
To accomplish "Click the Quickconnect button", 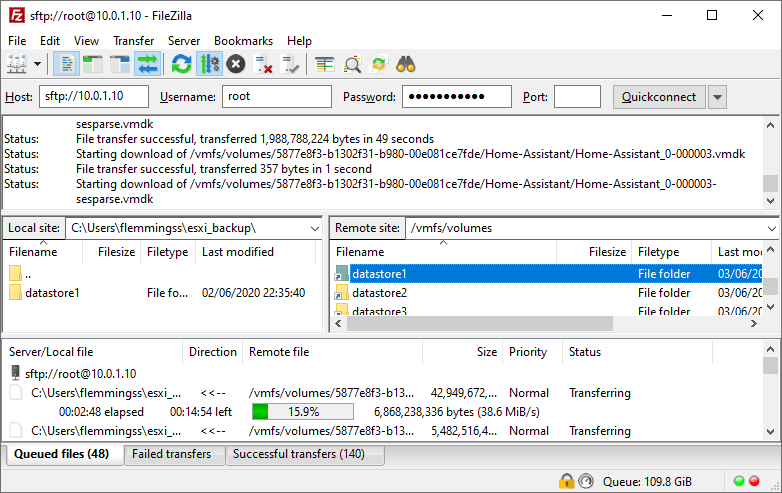I will point(659,97).
